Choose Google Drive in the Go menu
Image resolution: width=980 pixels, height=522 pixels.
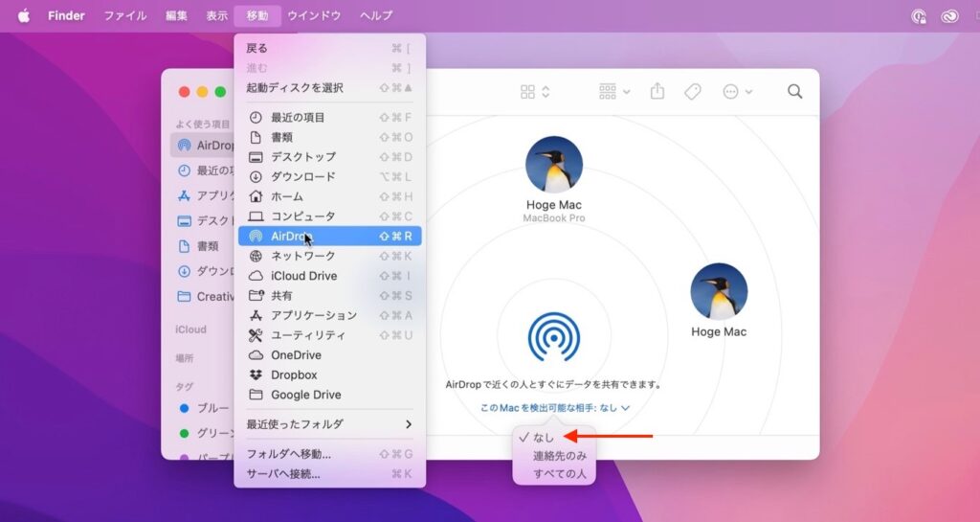click(329, 395)
